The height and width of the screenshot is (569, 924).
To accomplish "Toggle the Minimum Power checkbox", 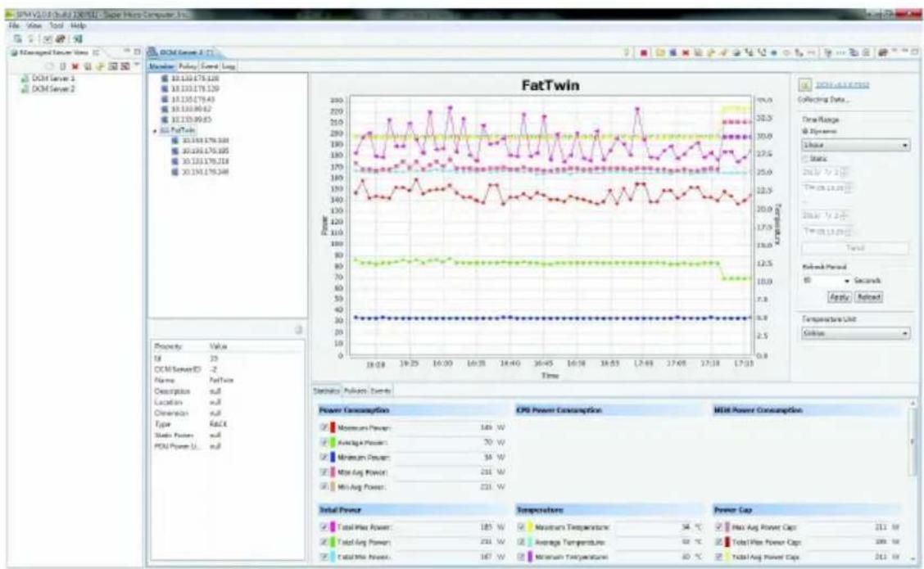I will (x=324, y=457).
